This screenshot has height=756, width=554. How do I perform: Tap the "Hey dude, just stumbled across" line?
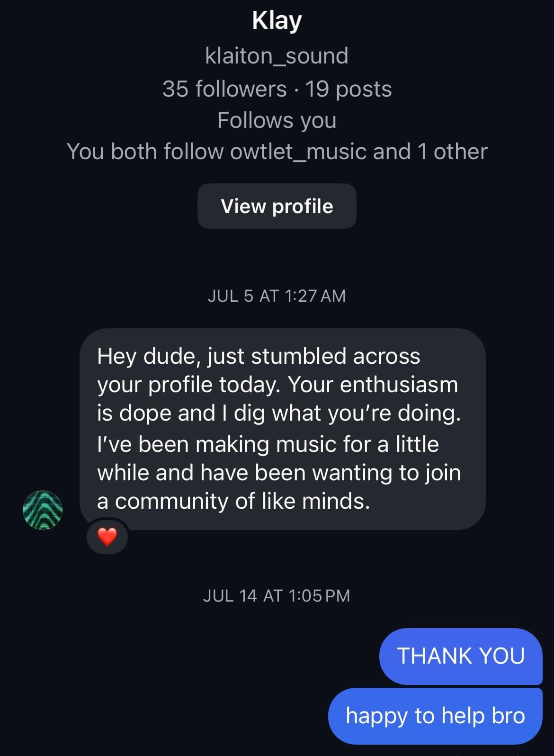(259, 356)
